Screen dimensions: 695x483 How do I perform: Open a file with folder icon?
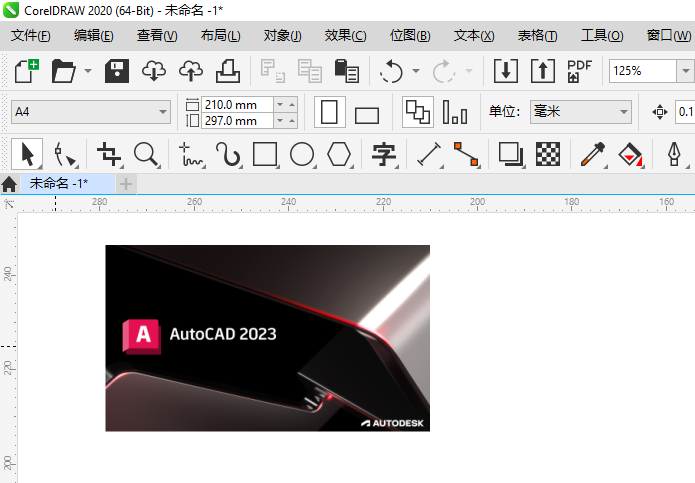point(64,71)
